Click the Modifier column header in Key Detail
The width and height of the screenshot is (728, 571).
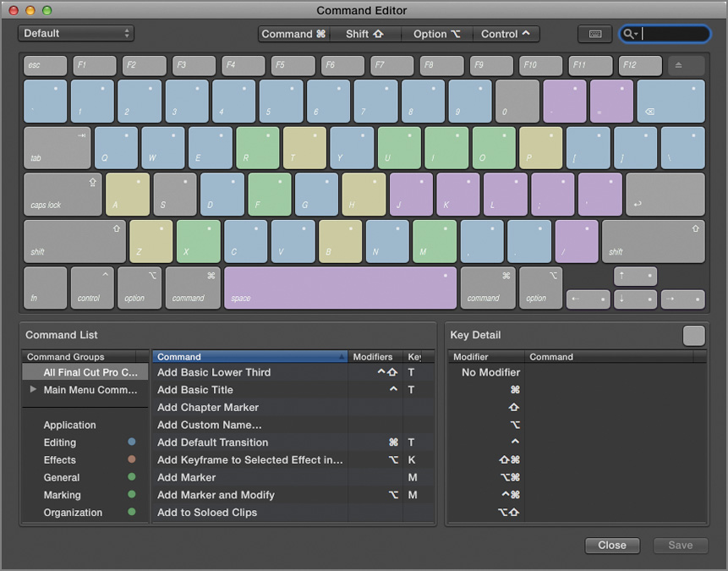tap(486, 357)
